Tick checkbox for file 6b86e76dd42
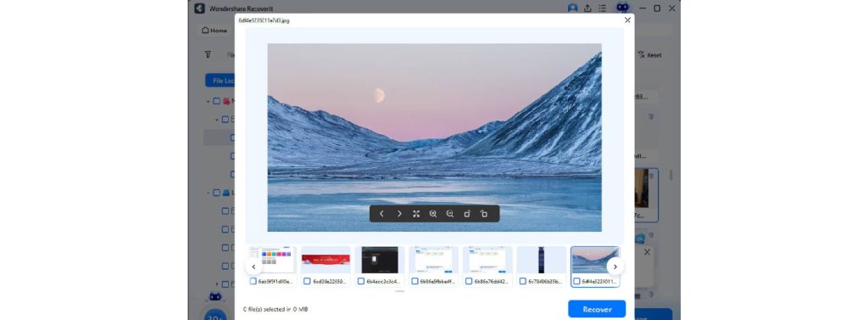Screen dimensions: 868x320 click(x=469, y=281)
